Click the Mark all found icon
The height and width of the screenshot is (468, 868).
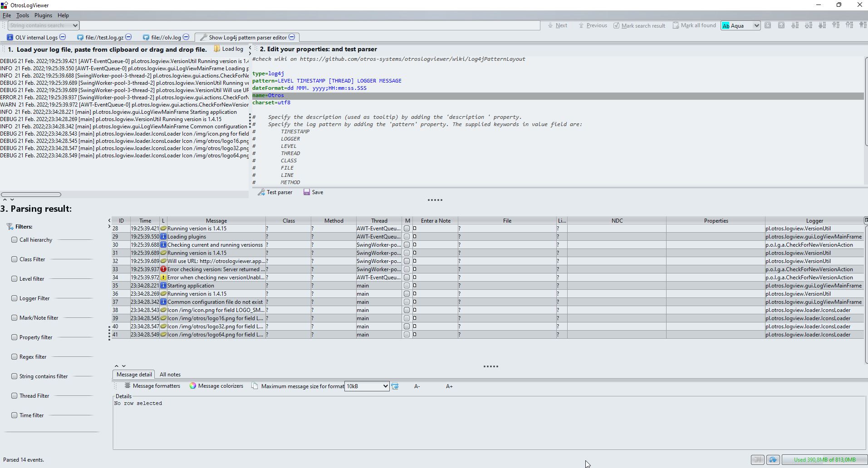[676, 25]
